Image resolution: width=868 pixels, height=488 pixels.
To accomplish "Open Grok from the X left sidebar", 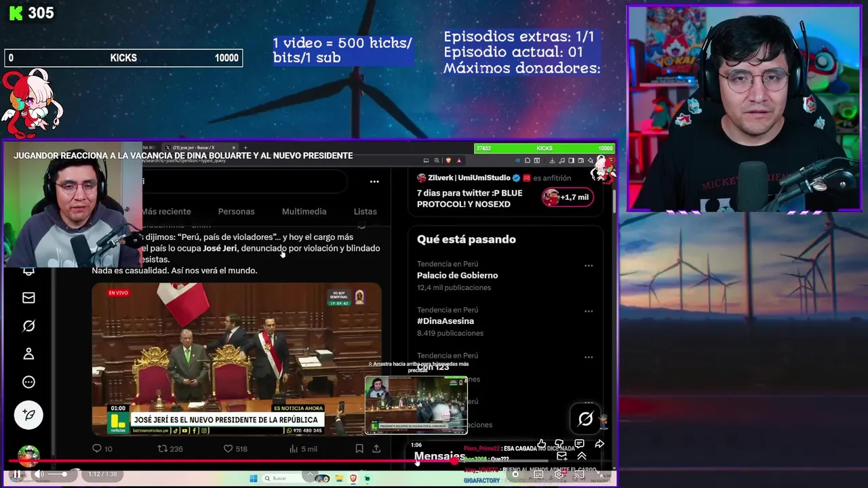I will (28, 326).
